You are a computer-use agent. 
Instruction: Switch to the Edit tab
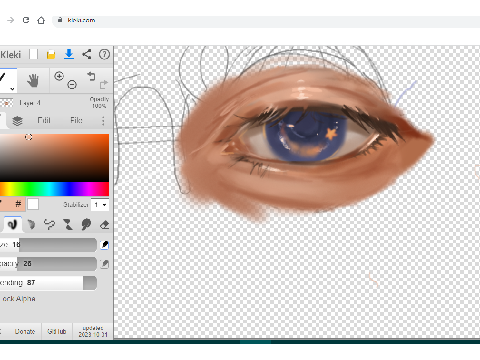[x=44, y=120]
